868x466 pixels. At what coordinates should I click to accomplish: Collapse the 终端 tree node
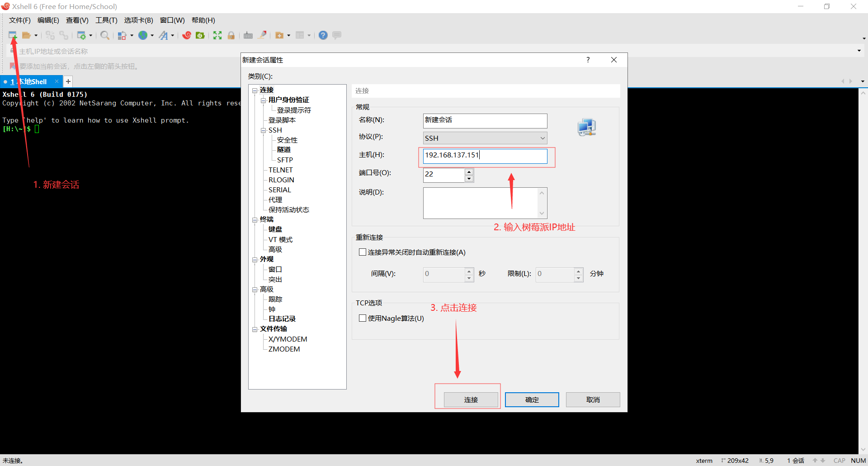point(255,220)
